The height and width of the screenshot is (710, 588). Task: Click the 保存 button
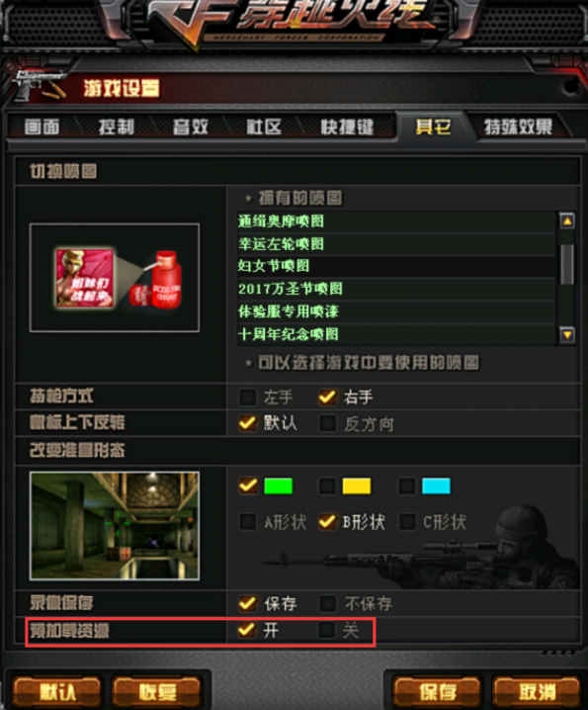[437, 692]
